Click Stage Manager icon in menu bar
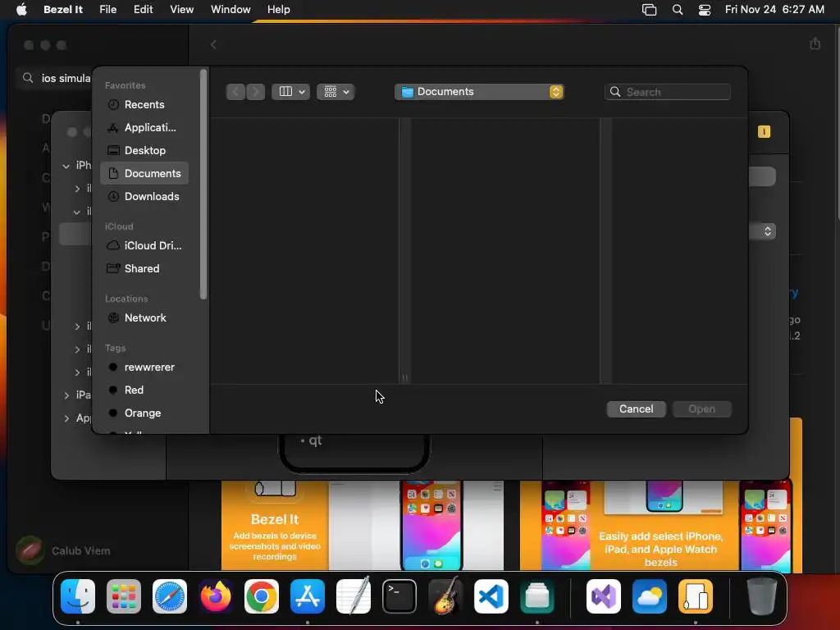The width and height of the screenshot is (840, 630). [650, 10]
